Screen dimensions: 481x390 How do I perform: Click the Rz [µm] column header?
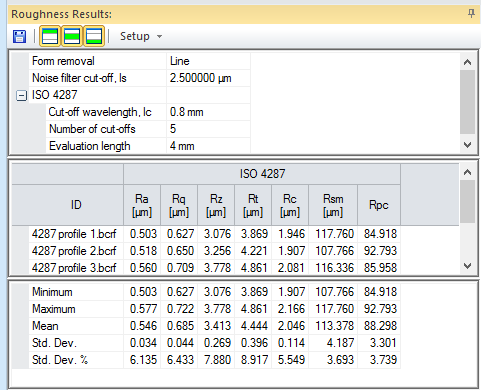pos(216,205)
